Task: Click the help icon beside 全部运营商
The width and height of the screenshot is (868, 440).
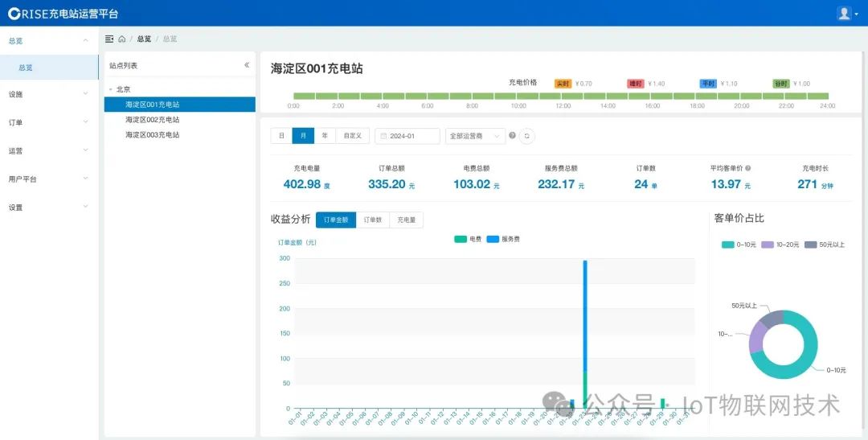Action: (512, 135)
